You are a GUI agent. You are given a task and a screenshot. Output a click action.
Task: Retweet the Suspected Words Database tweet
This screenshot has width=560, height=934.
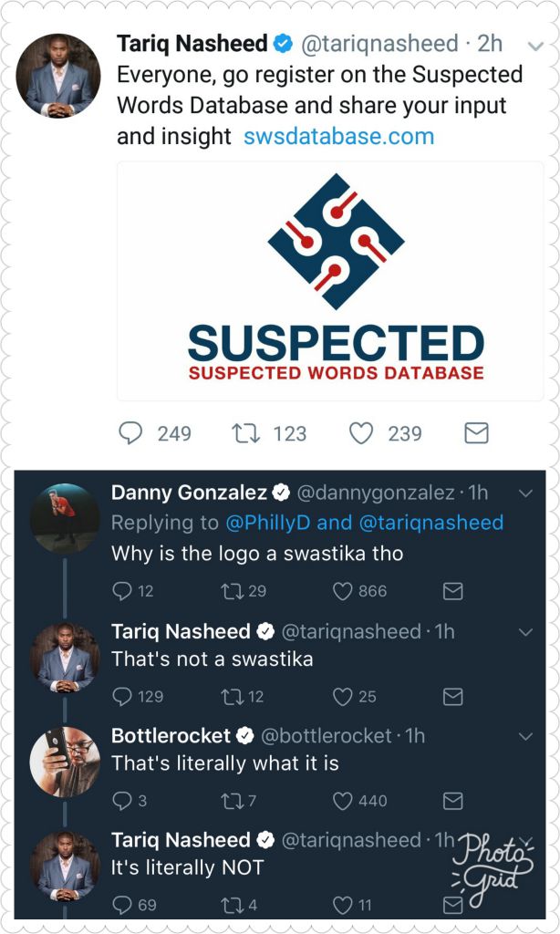[x=246, y=432]
